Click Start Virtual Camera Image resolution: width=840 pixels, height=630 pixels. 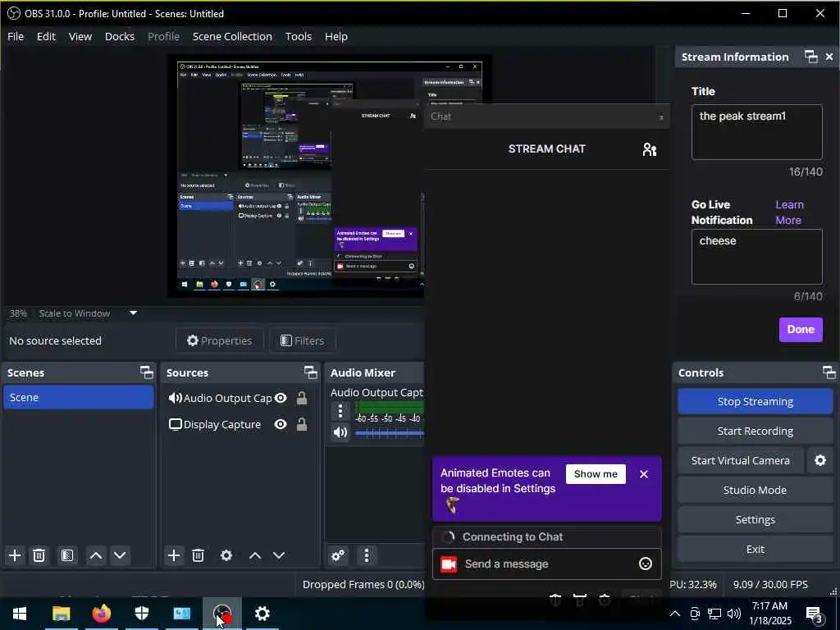tap(741, 461)
